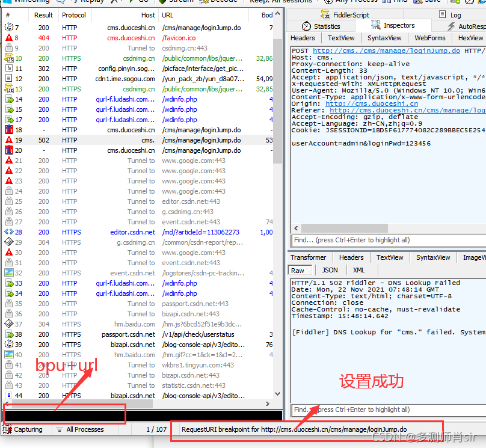Select session 25 editor.csdn.net:443 tunnel row

pyautogui.click(x=138, y=201)
